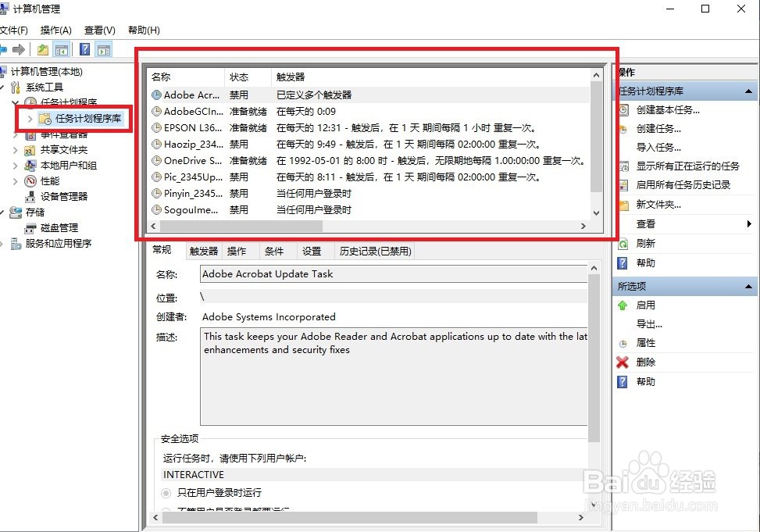The height and width of the screenshot is (532, 760).
Task: Click the 创建基本任务 action icon
Action: click(623, 110)
